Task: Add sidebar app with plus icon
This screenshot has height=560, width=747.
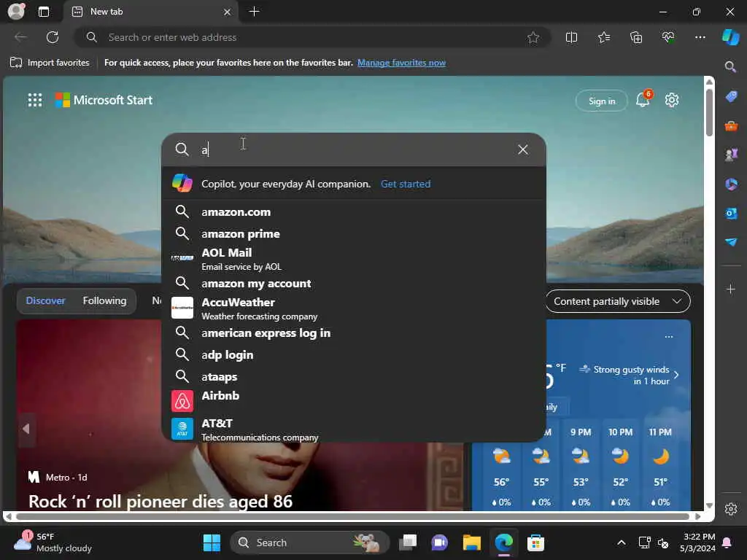Action: 731,289
